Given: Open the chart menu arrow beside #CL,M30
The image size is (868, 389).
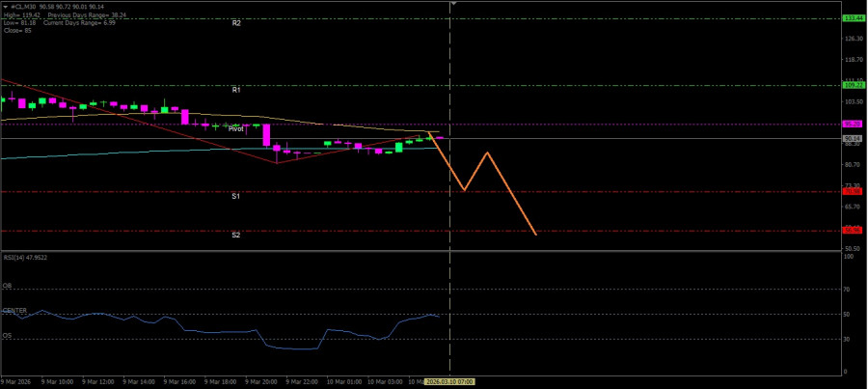Looking at the screenshot, I should point(5,6).
